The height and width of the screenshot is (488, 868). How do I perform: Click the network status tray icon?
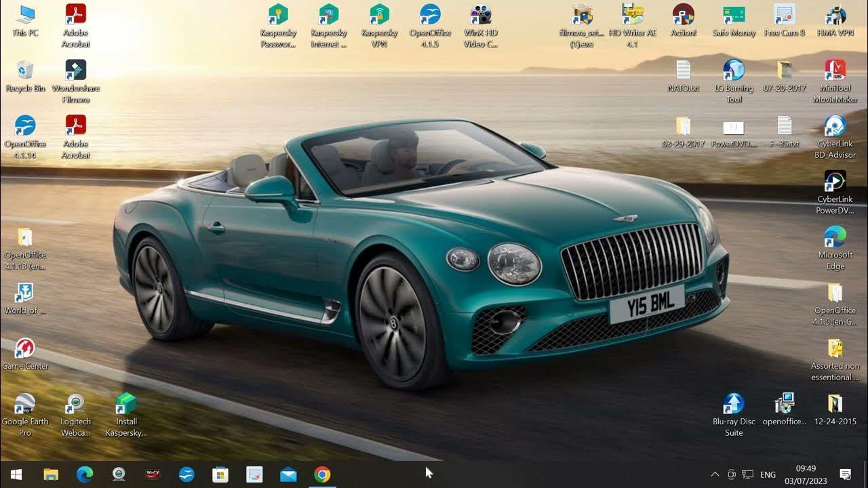(x=748, y=474)
